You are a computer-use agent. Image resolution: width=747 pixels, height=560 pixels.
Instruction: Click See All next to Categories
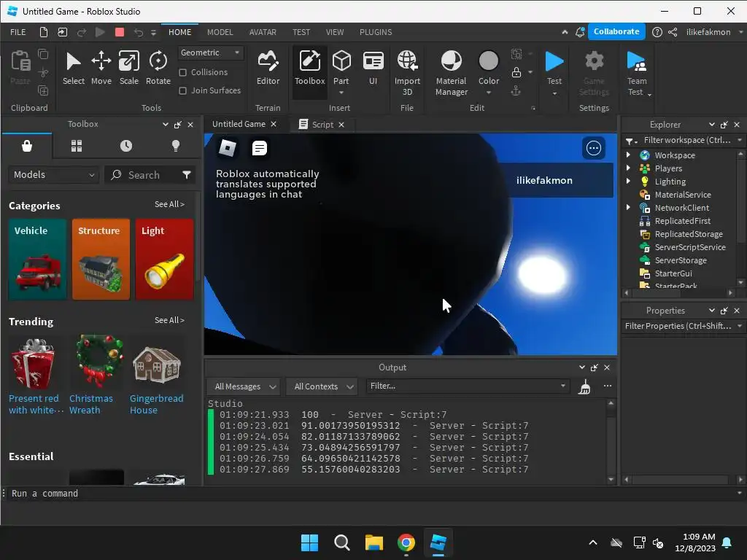169,204
